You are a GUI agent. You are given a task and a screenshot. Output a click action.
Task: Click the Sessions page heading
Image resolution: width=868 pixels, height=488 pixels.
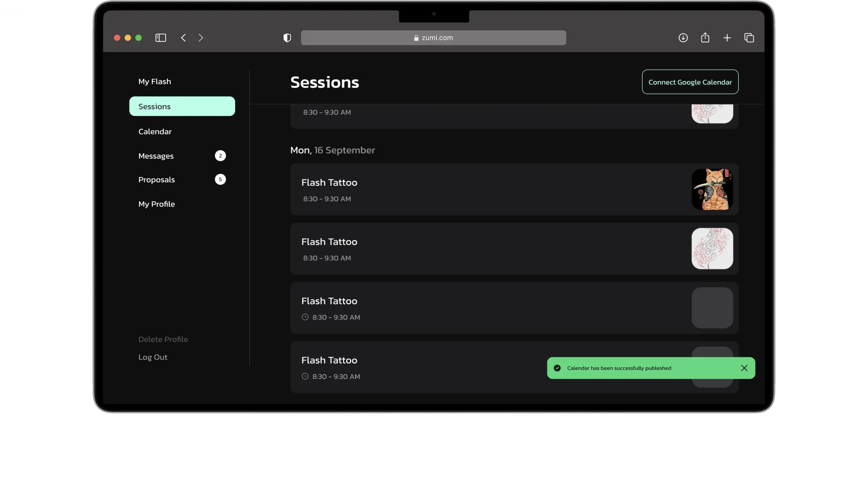coord(325,82)
